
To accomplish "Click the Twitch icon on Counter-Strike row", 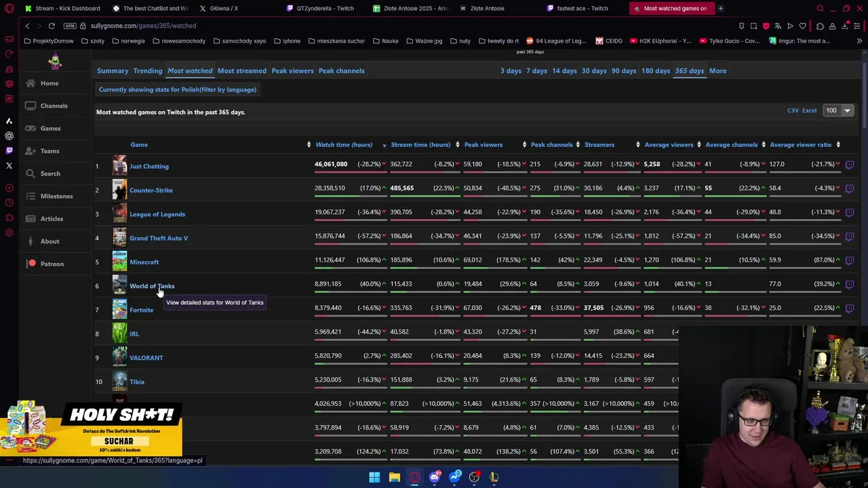I will point(849,188).
